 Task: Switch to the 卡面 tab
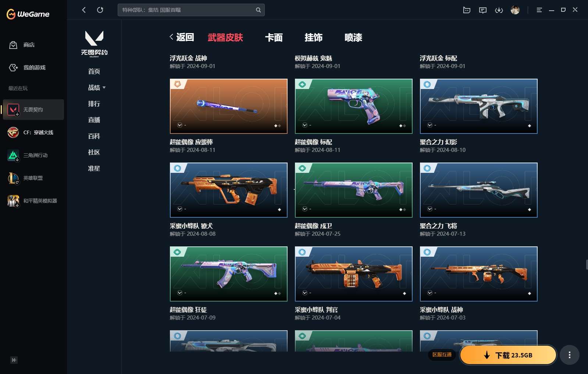point(274,38)
